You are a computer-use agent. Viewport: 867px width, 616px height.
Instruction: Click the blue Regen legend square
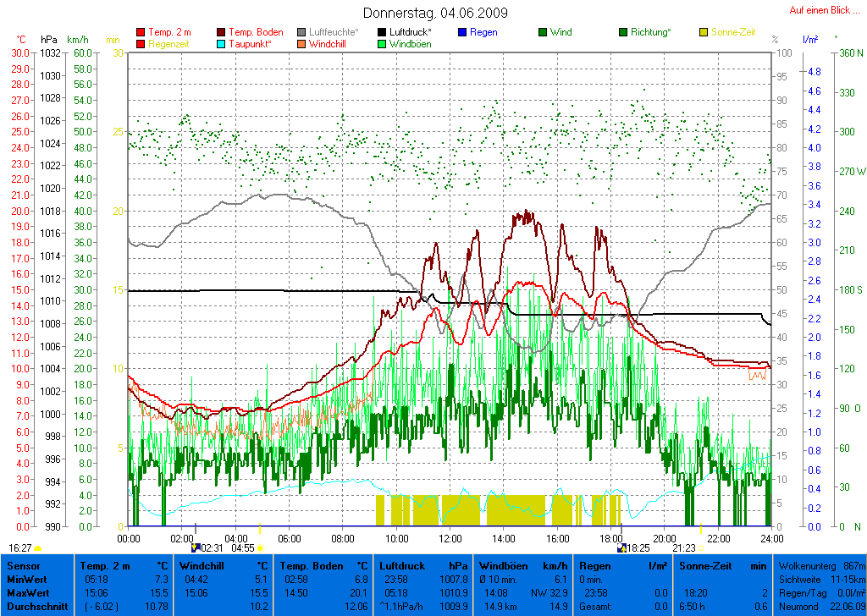click(x=462, y=32)
